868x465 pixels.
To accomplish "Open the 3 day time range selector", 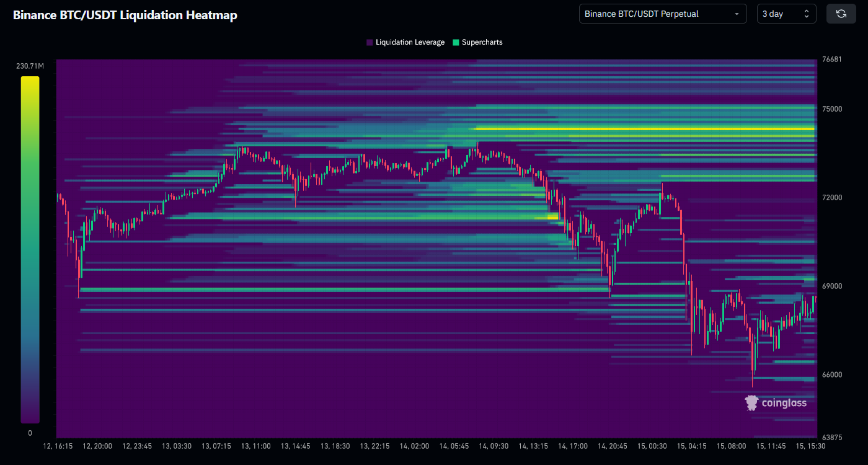I will tap(787, 14).
